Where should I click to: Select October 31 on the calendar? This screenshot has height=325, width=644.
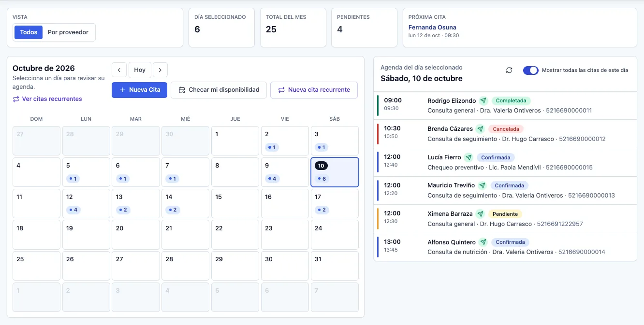click(335, 266)
